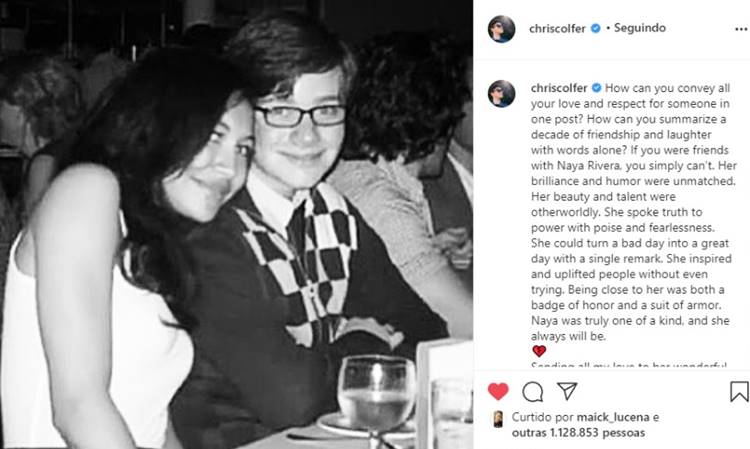Click verified badge next to header username
The height and width of the screenshot is (449, 750).
click(x=596, y=28)
